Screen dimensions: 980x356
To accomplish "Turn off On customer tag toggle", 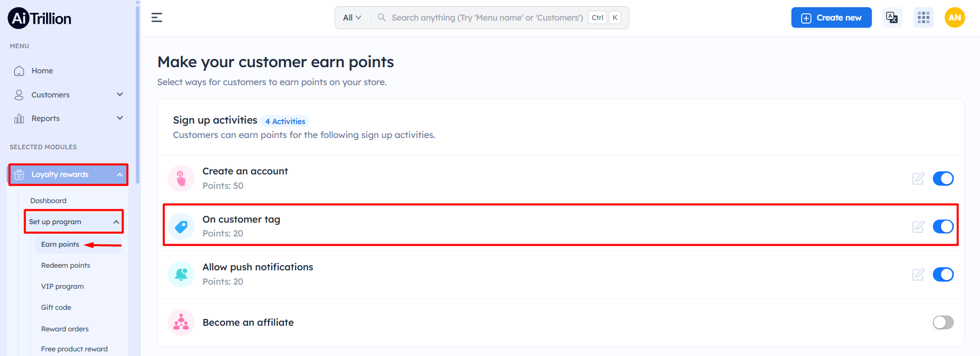I will [943, 226].
